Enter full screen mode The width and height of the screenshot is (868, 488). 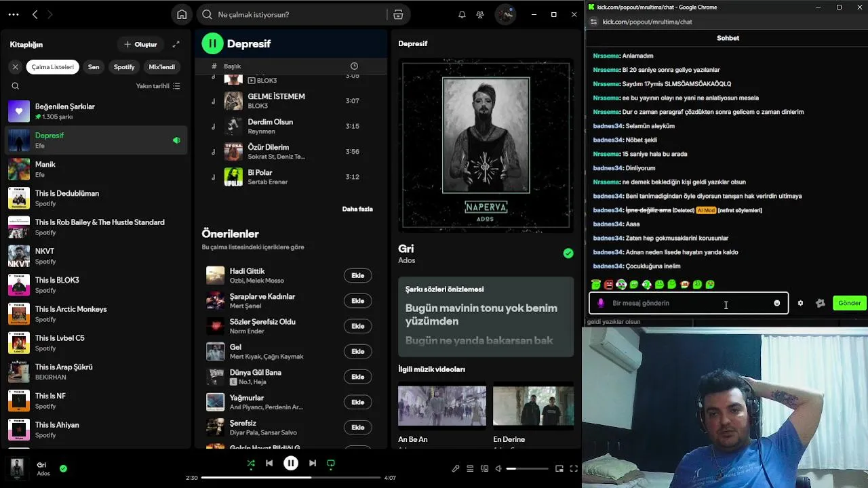click(574, 468)
